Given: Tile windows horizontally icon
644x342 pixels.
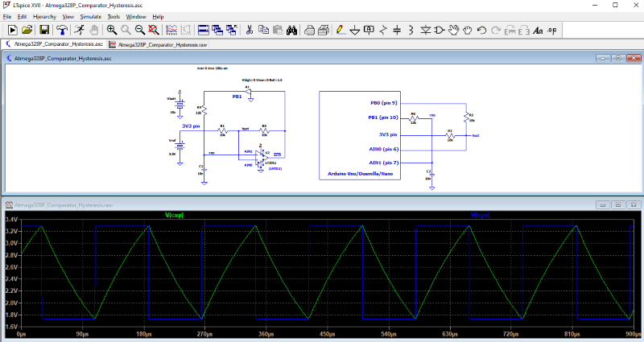Looking at the screenshot, I should click(204, 30).
